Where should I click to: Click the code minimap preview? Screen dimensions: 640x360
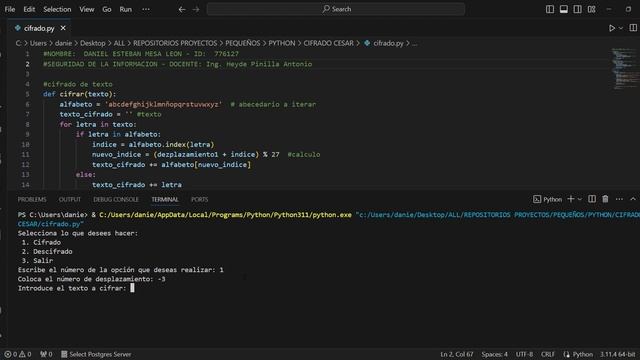(623, 69)
